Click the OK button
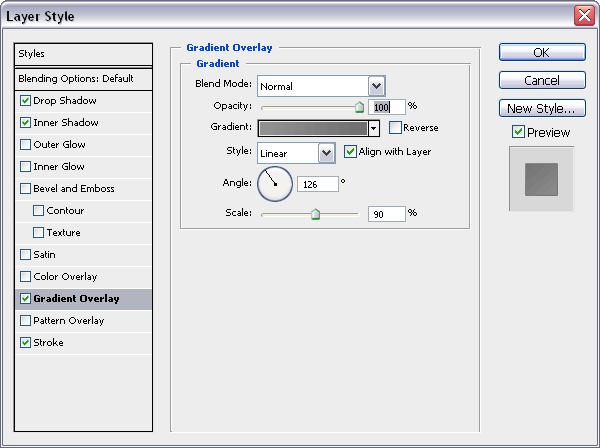 click(542, 52)
